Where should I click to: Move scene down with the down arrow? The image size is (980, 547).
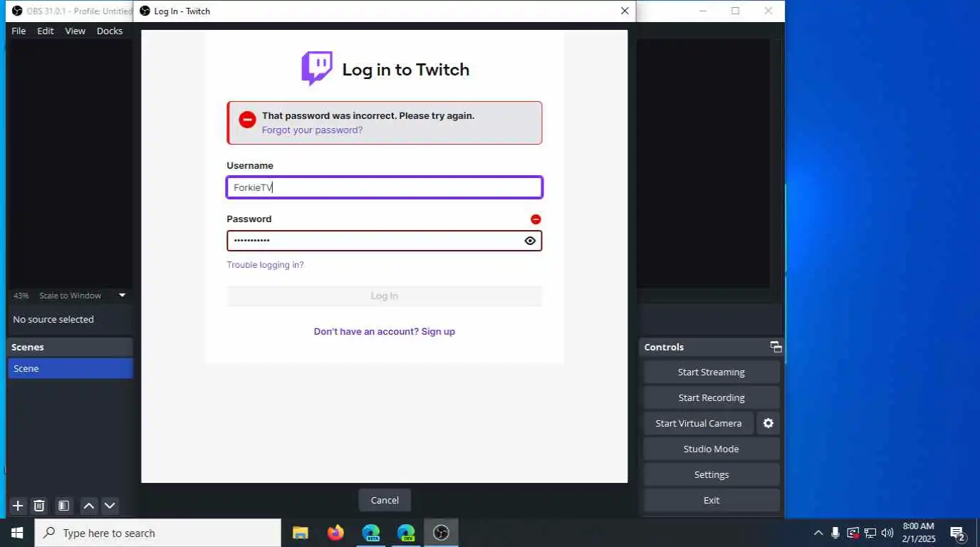110,506
